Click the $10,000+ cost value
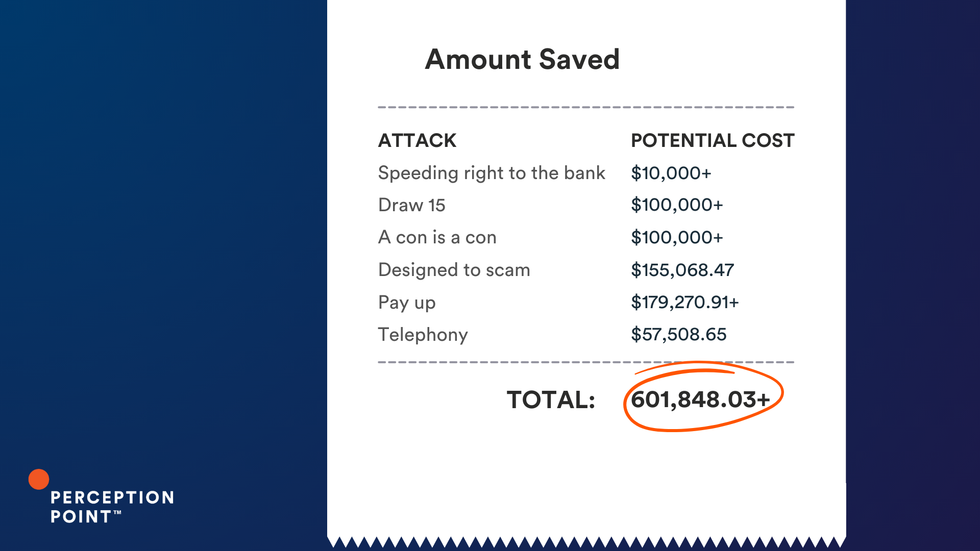The height and width of the screenshot is (551, 980). click(x=671, y=173)
